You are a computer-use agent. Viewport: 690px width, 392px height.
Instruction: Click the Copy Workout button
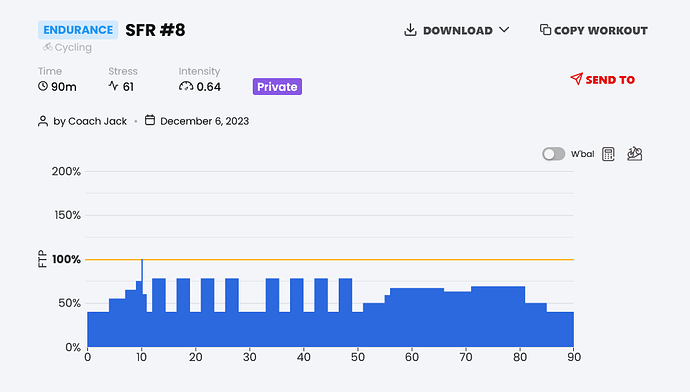tap(594, 30)
